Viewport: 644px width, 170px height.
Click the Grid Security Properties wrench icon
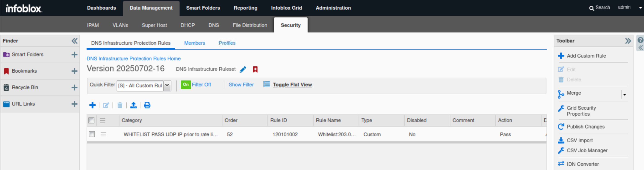561,108
